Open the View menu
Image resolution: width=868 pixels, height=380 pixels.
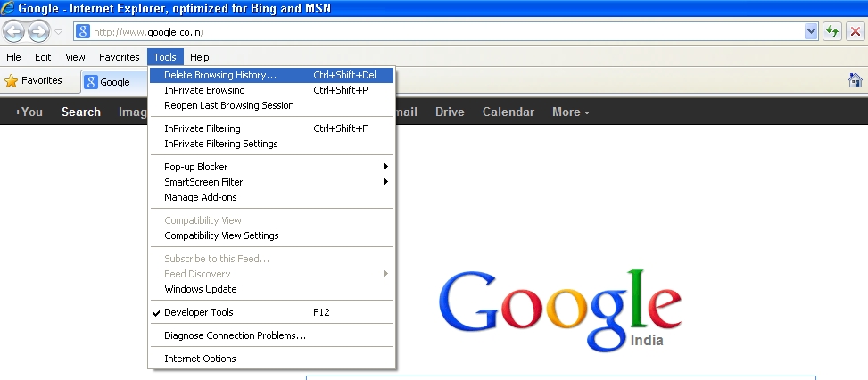tap(75, 57)
